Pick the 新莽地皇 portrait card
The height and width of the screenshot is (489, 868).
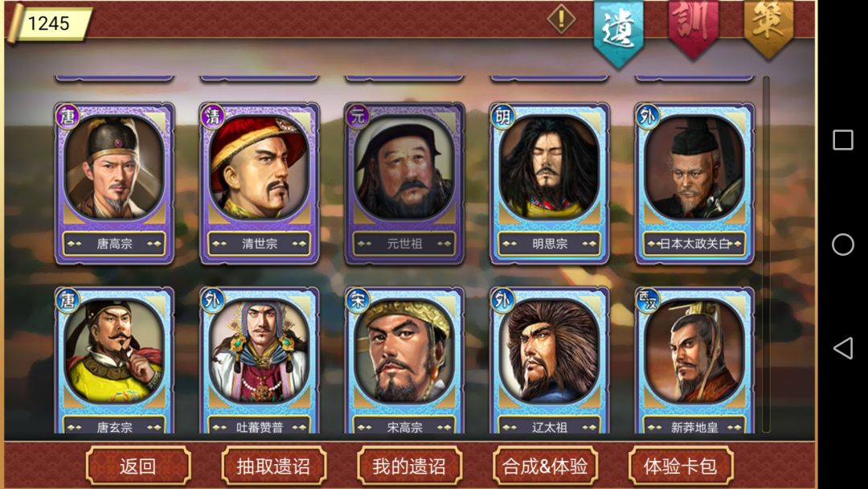694,360
